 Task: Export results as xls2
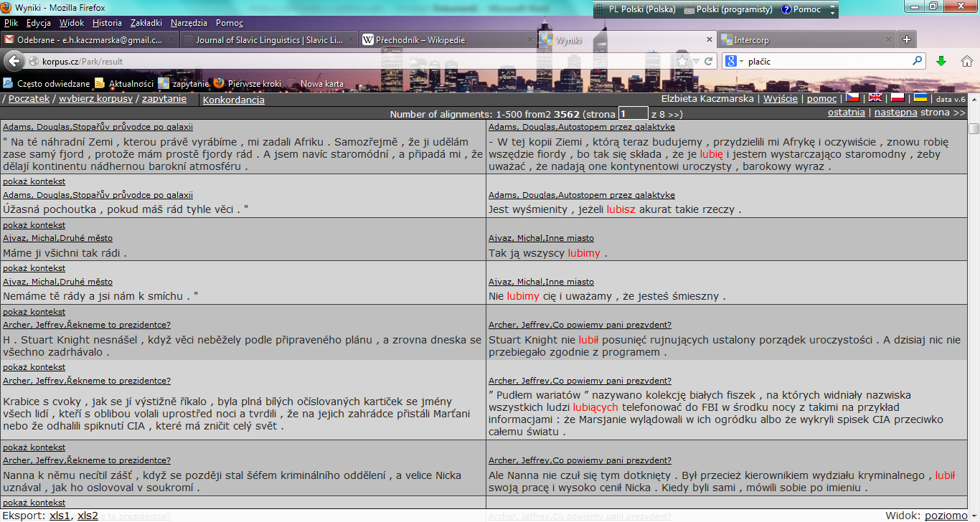pyautogui.click(x=88, y=516)
